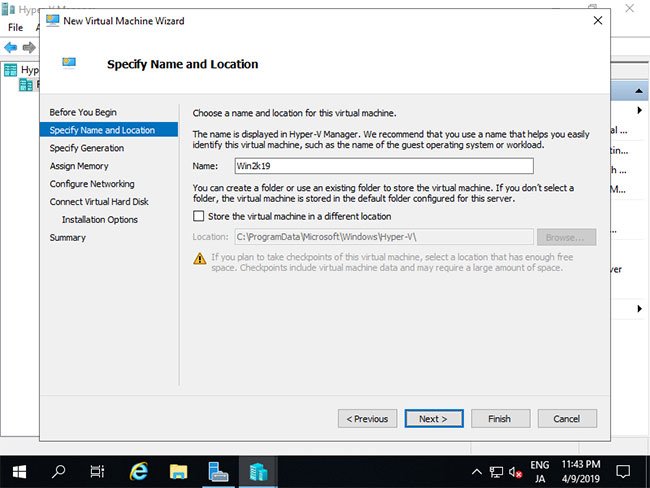This screenshot has height=488, width=650.
Task: Click the Next > button
Action: 434,419
